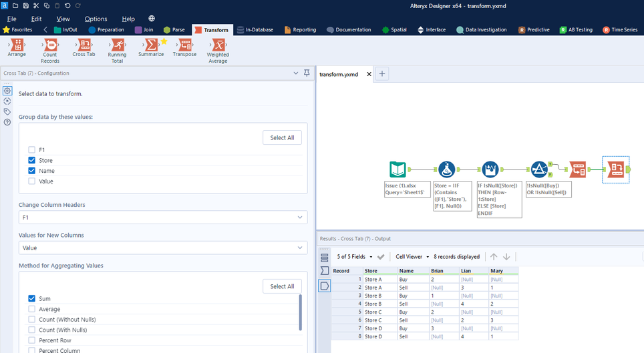Move to the previous record with up arrow
This screenshot has height=353, width=644.
(x=494, y=256)
